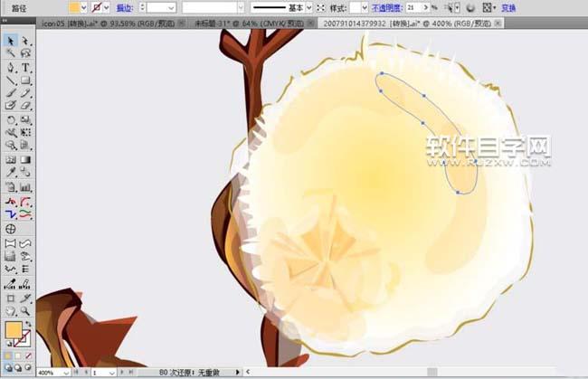
Task: Select the Paintbrush tool
Action: click(x=11, y=93)
